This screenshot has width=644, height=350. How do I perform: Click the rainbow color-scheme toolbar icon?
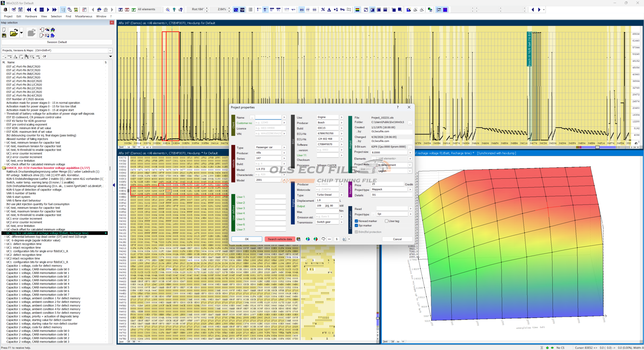357,10
